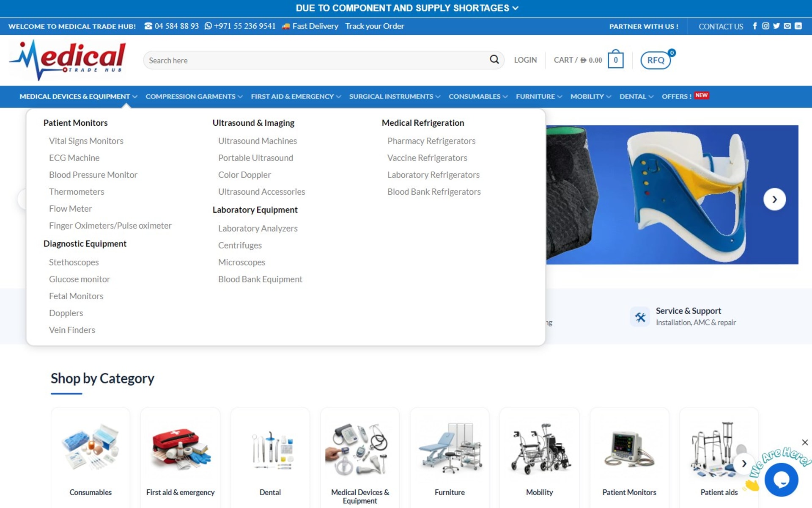Expand the supply shortages announcement banner
Screen dimensions: 812x508
tap(406, 8)
